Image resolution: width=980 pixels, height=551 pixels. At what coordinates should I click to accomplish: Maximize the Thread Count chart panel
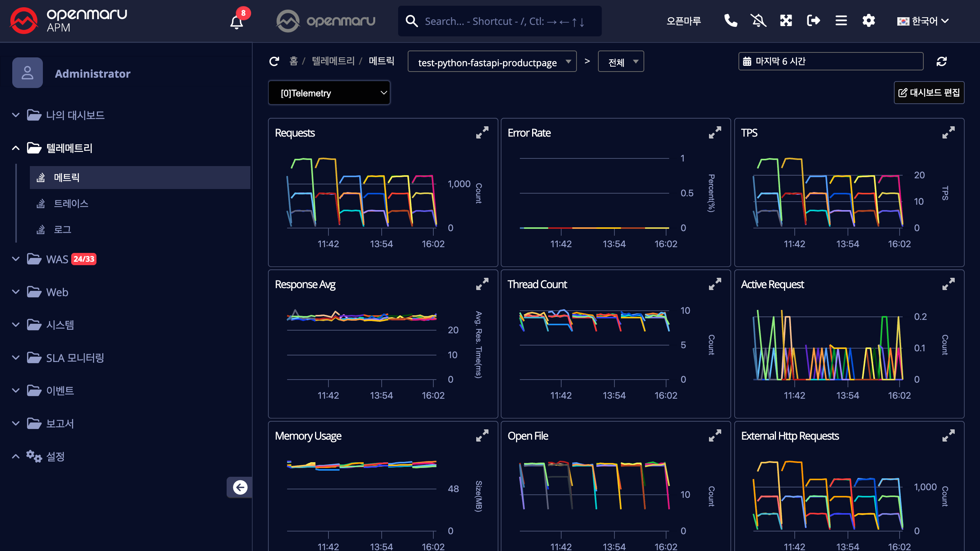coord(715,284)
